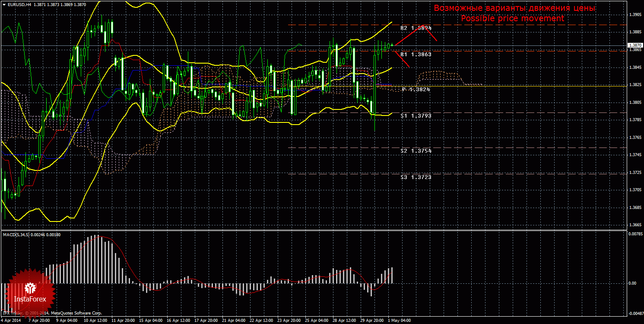Click the 'Possible price movement' red heading

tap(512, 19)
